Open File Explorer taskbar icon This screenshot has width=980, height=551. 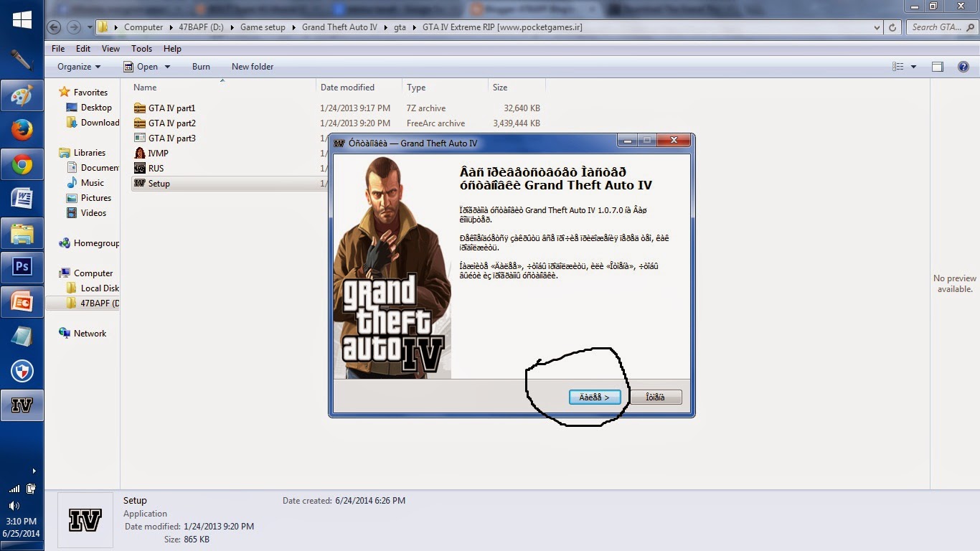point(22,233)
